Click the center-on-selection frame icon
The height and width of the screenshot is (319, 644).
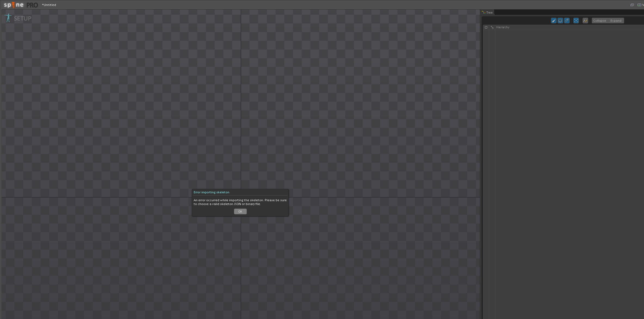tap(576, 21)
